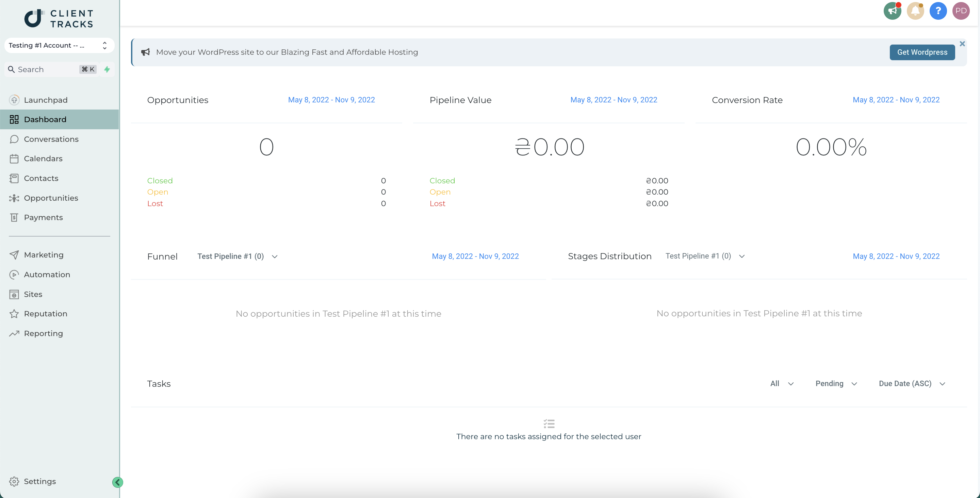The height and width of the screenshot is (498, 980).
Task: Open Settings from sidebar bottom
Action: (39, 481)
